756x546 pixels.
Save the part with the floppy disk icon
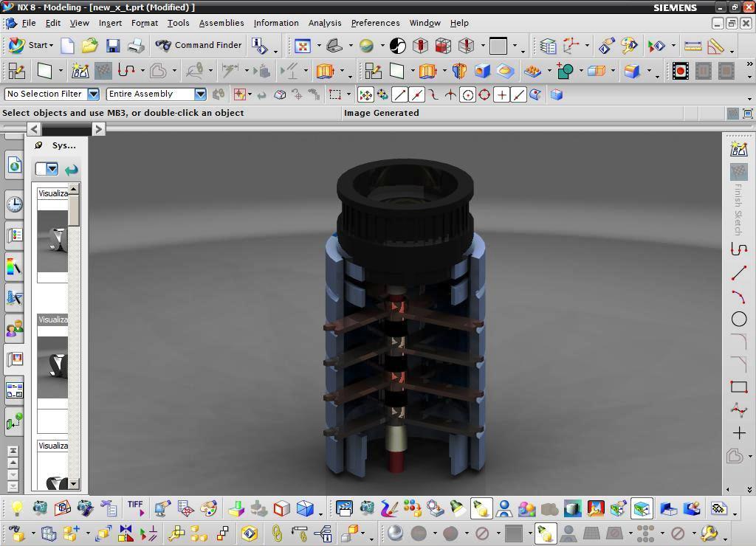click(x=113, y=46)
